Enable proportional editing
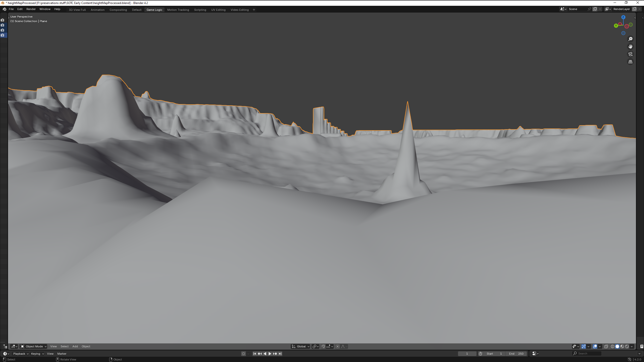 coord(338,346)
